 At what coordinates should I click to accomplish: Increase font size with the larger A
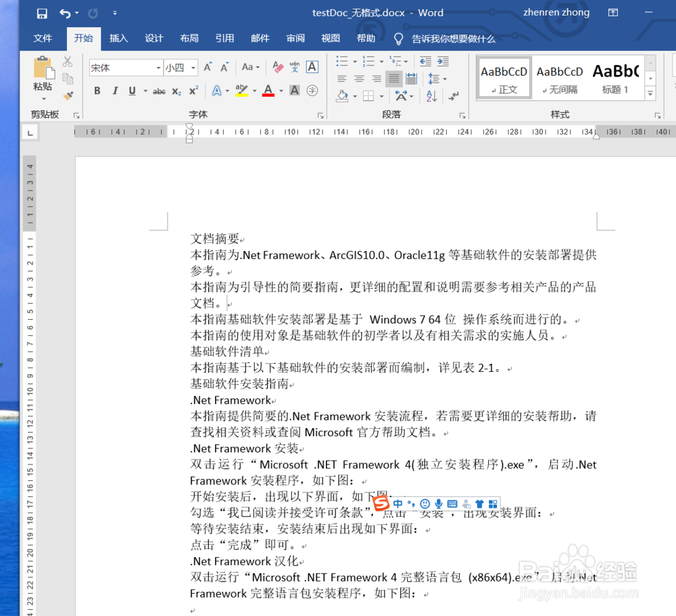[x=208, y=68]
